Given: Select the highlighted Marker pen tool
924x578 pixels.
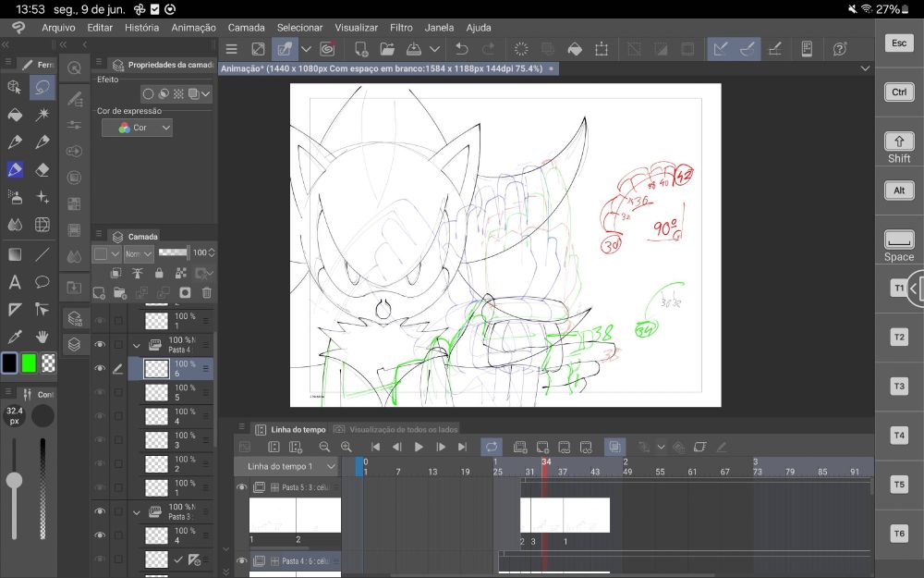Looking at the screenshot, I should point(15,170).
